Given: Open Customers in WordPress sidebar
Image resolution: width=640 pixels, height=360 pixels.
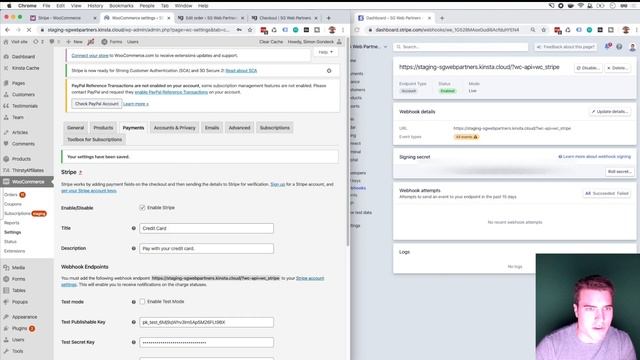Looking at the screenshot, I should (23, 94).
